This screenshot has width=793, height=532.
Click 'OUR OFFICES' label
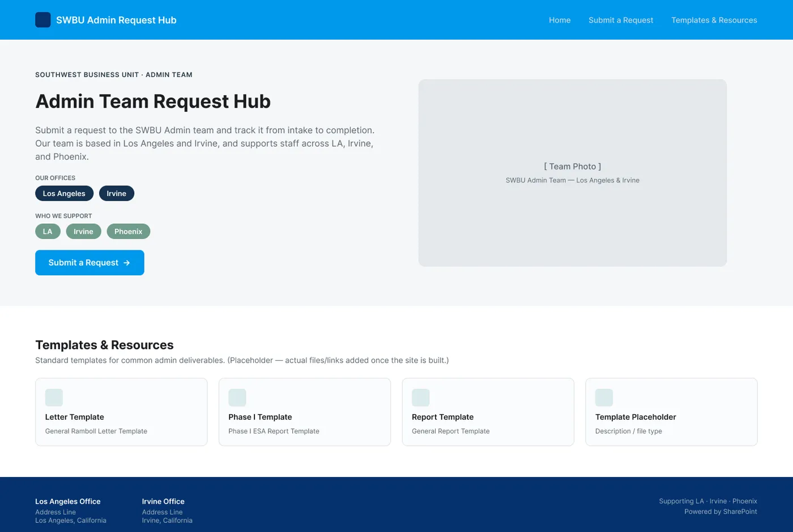[55, 178]
